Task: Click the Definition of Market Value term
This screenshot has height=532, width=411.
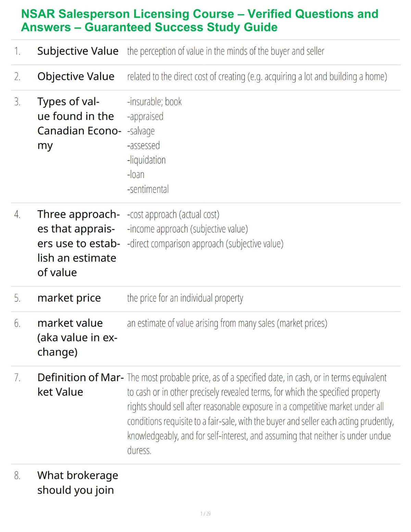Action: pos(80,385)
